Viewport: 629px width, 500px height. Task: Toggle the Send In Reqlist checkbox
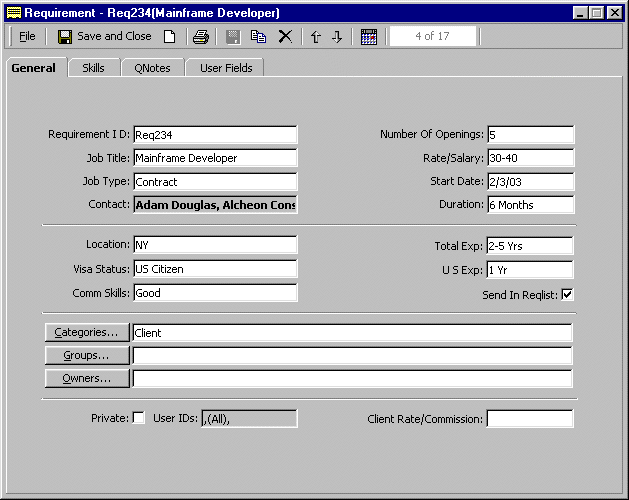pyautogui.click(x=567, y=295)
